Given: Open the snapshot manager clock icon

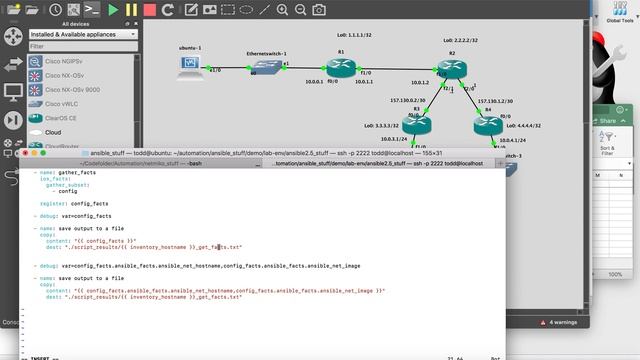Looking at the screenshot, I should point(56,9).
